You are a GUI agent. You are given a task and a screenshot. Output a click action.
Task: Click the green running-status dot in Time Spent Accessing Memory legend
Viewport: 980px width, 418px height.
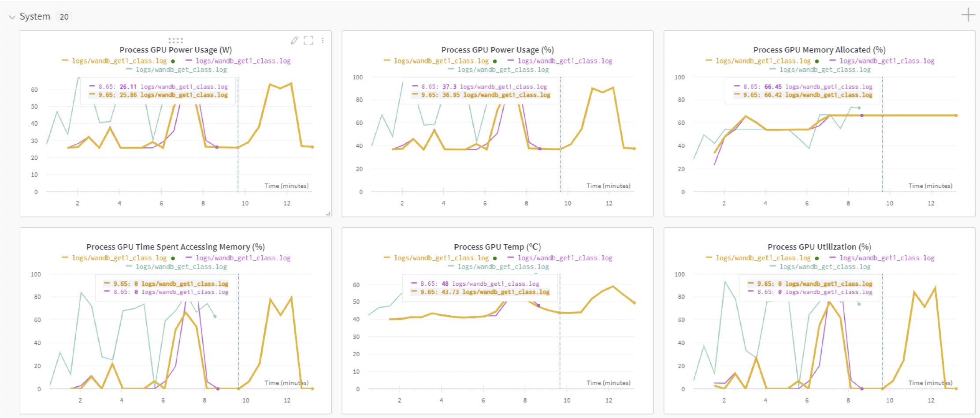tap(173, 258)
